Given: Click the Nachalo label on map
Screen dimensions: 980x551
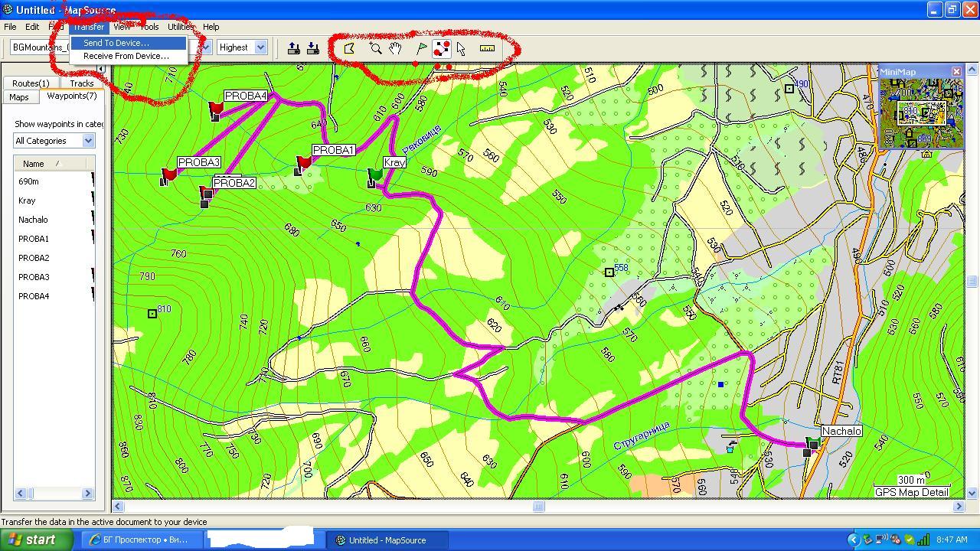Looking at the screenshot, I should coord(841,432).
